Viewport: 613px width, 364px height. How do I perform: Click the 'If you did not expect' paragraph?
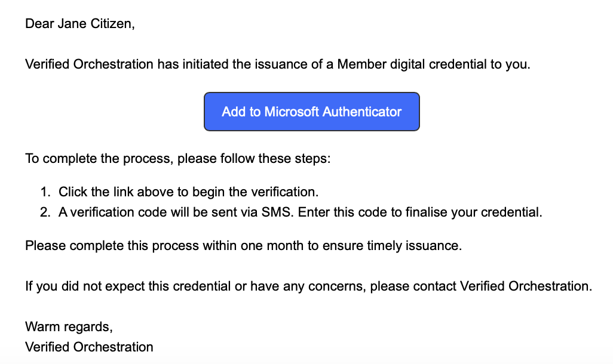coord(308,286)
